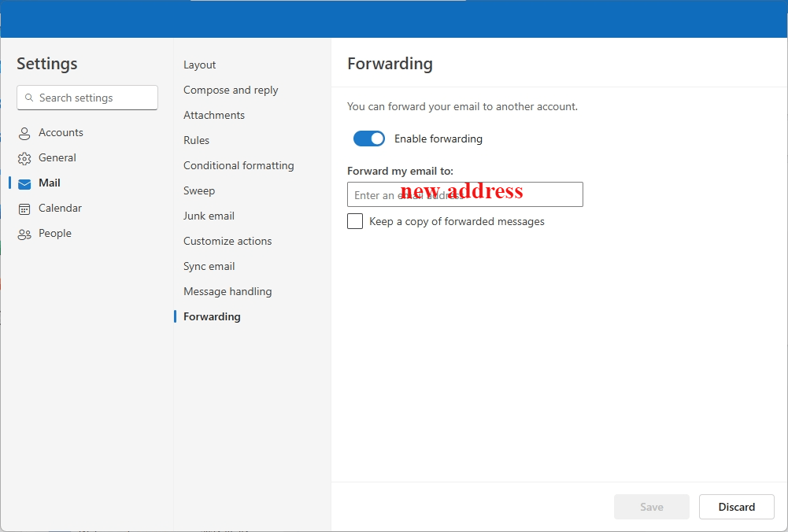This screenshot has width=788, height=532.
Task: Select the Sweep settings entry
Action: click(198, 190)
